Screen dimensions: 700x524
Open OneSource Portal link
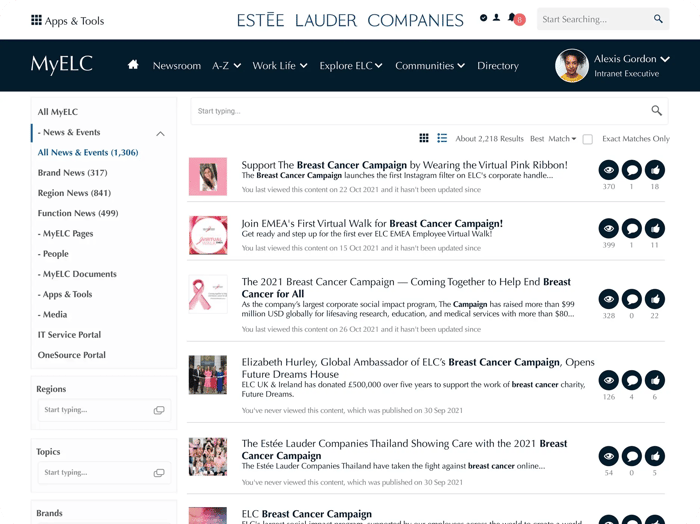click(72, 355)
